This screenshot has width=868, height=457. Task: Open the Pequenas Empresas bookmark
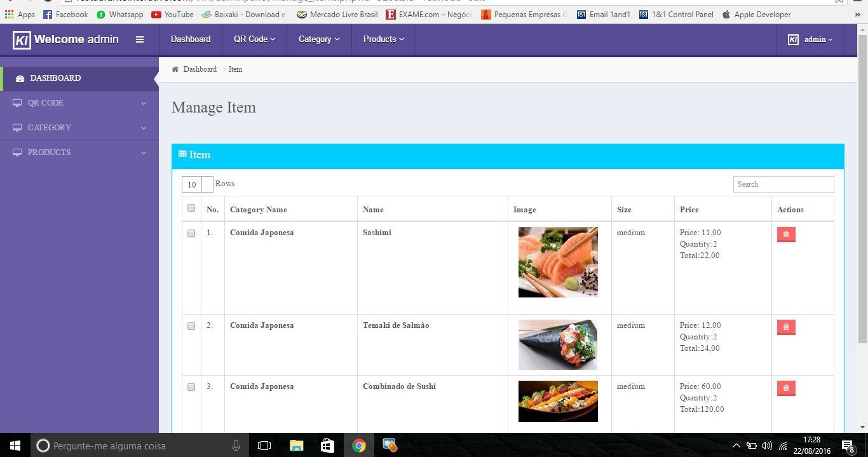[x=525, y=14]
